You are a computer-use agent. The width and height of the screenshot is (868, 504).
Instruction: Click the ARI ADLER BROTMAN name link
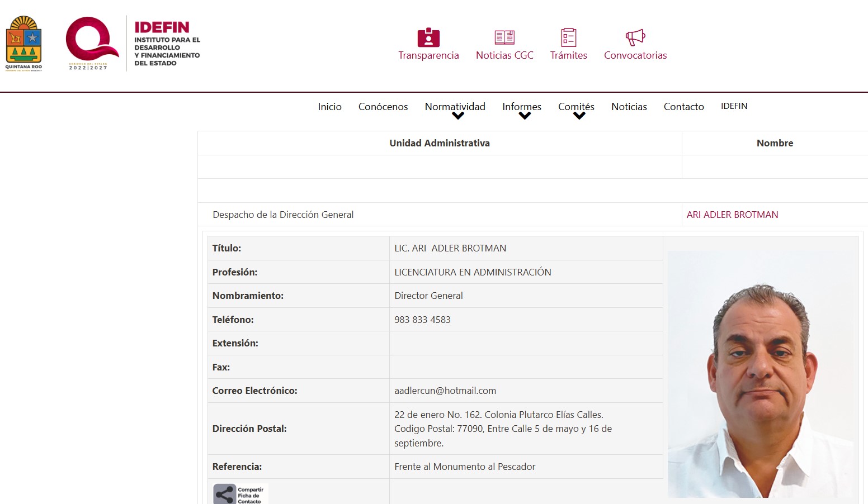click(x=732, y=215)
